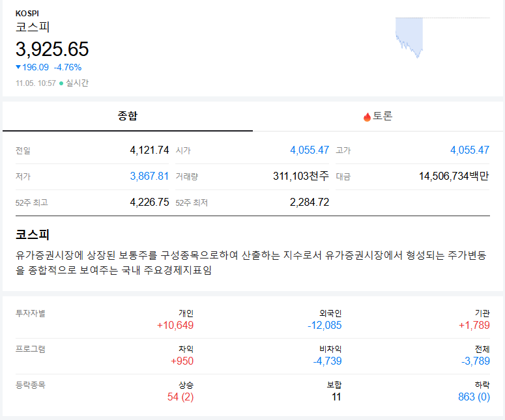Screen dimensions: 505x420
Task: Click the 52주 최저 value 2,284.72
Action: 310,202
